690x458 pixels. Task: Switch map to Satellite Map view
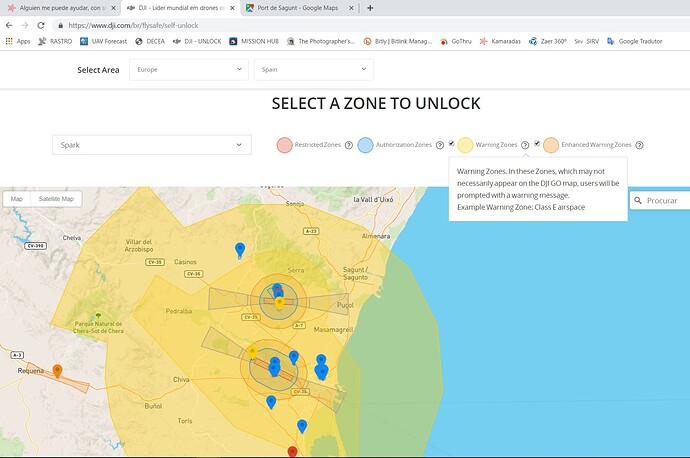click(x=56, y=199)
